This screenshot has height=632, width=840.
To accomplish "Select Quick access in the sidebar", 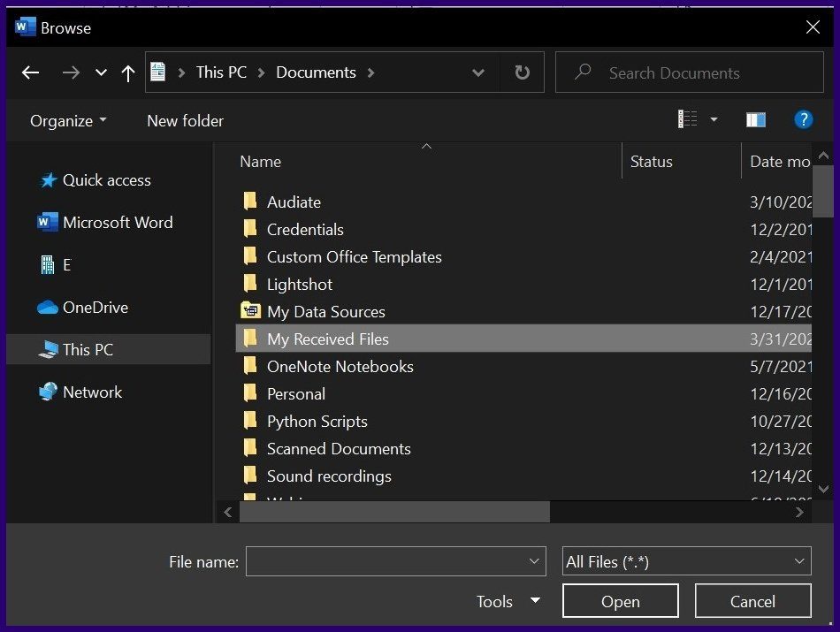I will (x=107, y=180).
